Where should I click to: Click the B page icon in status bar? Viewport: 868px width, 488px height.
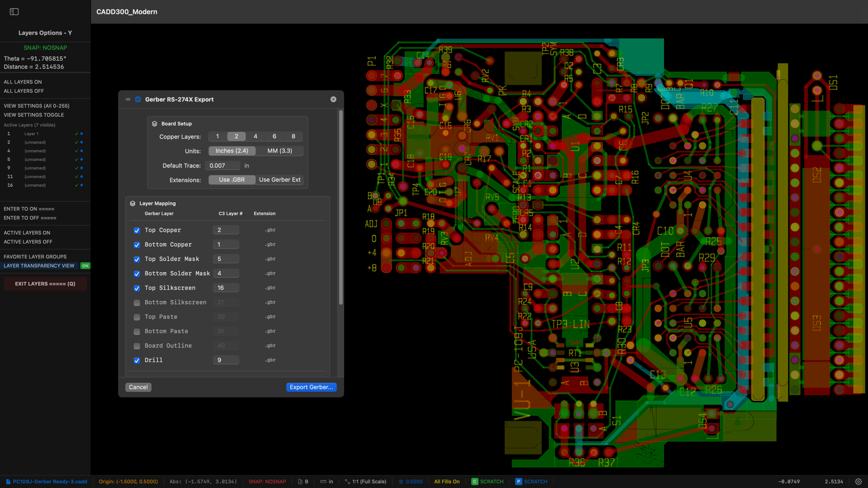click(x=303, y=481)
